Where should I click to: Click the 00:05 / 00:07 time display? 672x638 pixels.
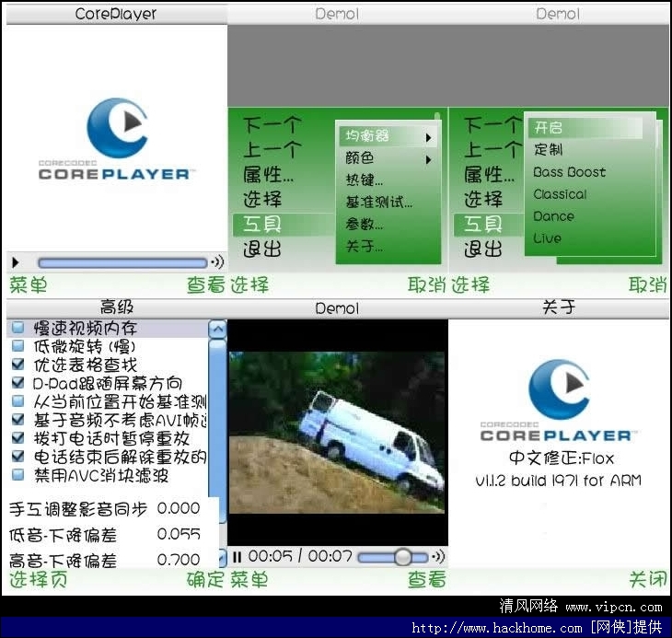click(x=300, y=557)
